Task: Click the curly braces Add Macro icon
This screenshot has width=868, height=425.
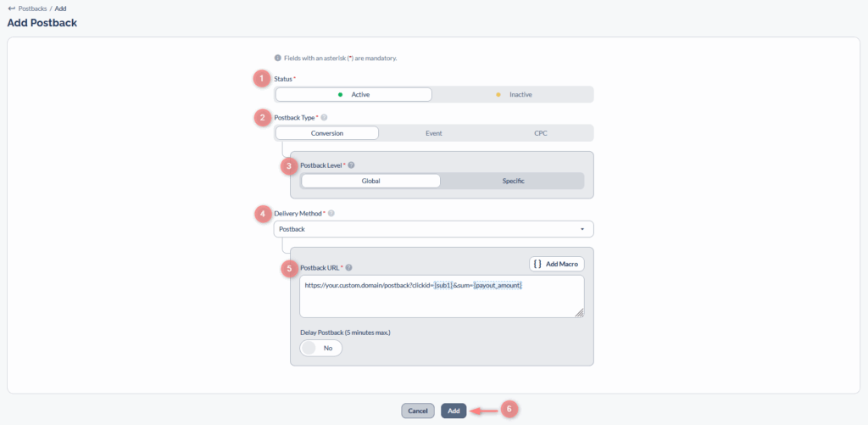Action: pos(538,264)
